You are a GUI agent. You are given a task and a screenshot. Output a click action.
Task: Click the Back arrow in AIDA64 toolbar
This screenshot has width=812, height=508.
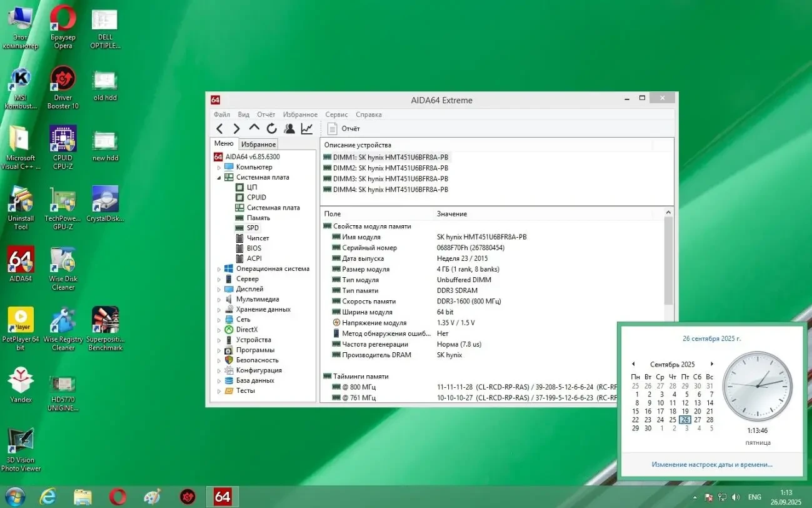click(x=219, y=129)
